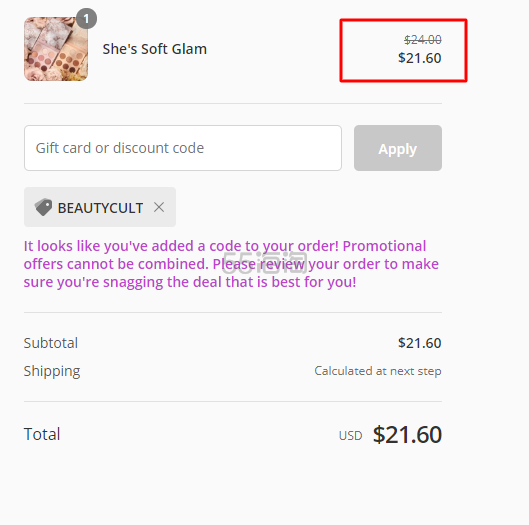529x525 pixels.
Task: Click the Shipping label
Action: [x=52, y=371]
